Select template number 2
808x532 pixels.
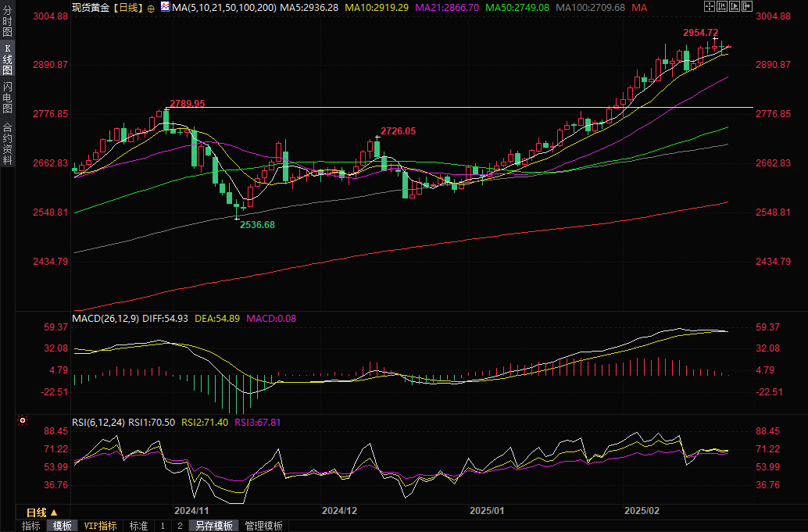(x=179, y=526)
